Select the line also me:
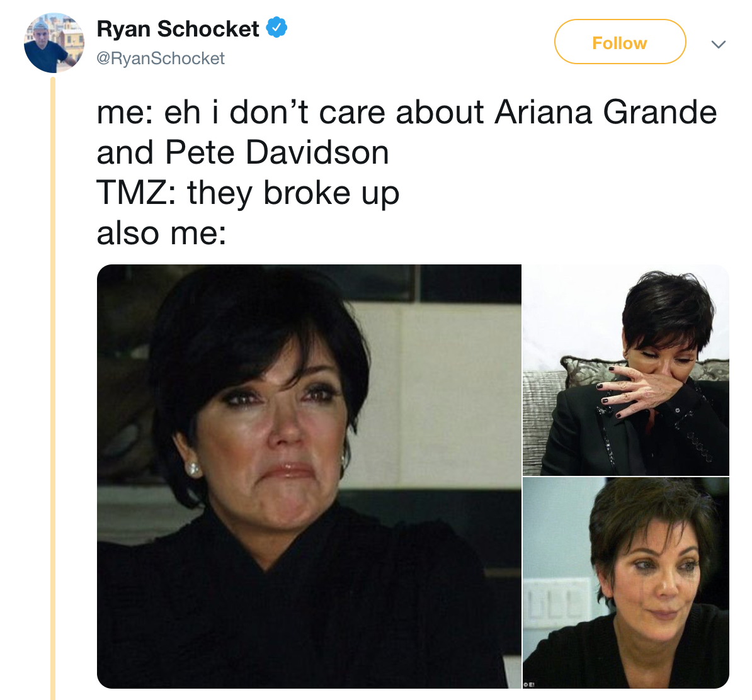The height and width of the screenshot is (700, 752). tap(162, 233)
